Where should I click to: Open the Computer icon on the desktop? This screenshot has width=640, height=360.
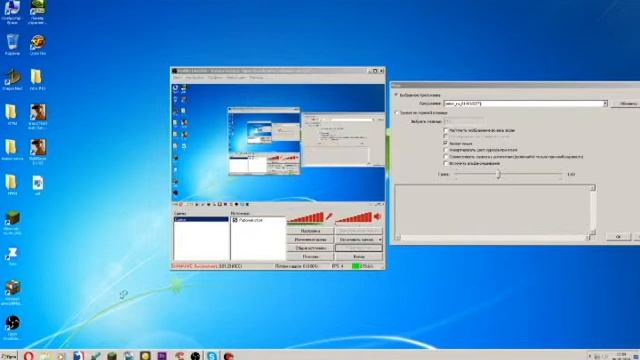coord(12,7)
